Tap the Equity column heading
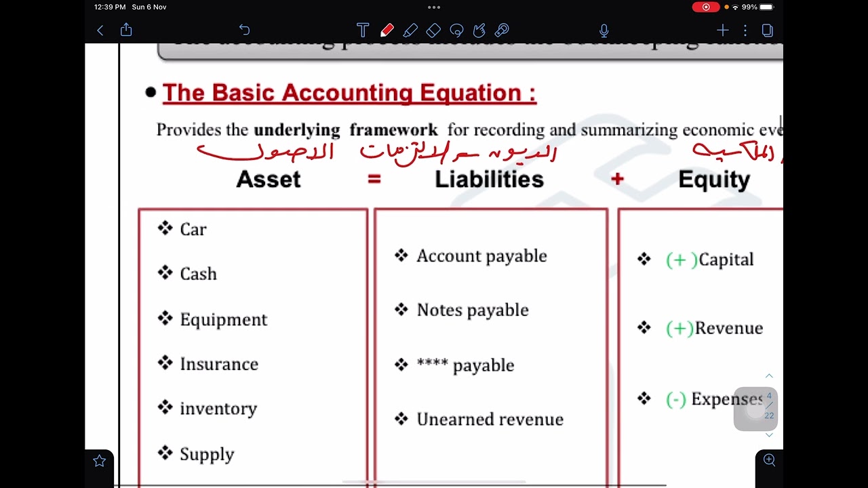The width and height of the screenshot is (868, 488). 714,180
